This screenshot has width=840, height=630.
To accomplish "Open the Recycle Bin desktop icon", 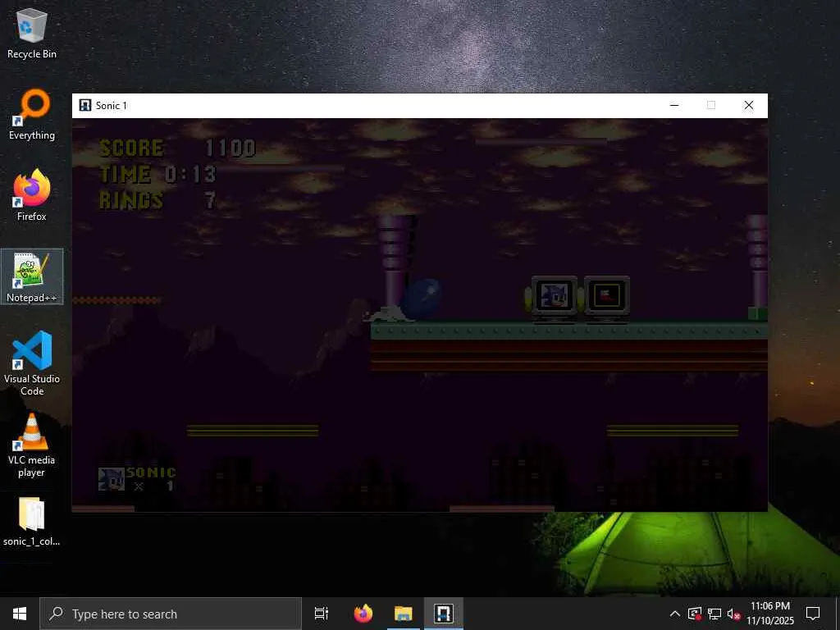I will coord(32,33).
